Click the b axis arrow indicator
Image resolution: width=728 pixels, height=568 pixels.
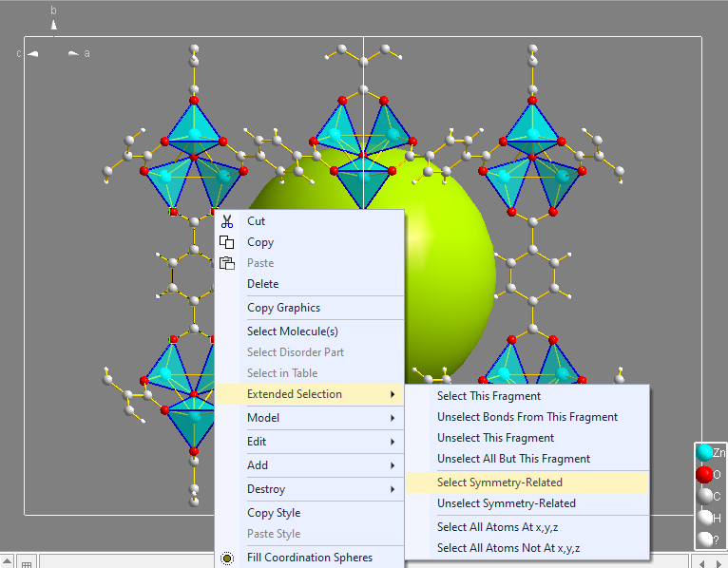point(53,25)
